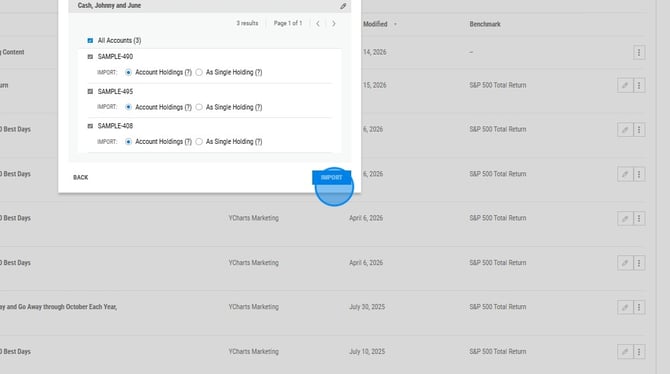Click the SAMPLE-495 account name

click(115, 91)
